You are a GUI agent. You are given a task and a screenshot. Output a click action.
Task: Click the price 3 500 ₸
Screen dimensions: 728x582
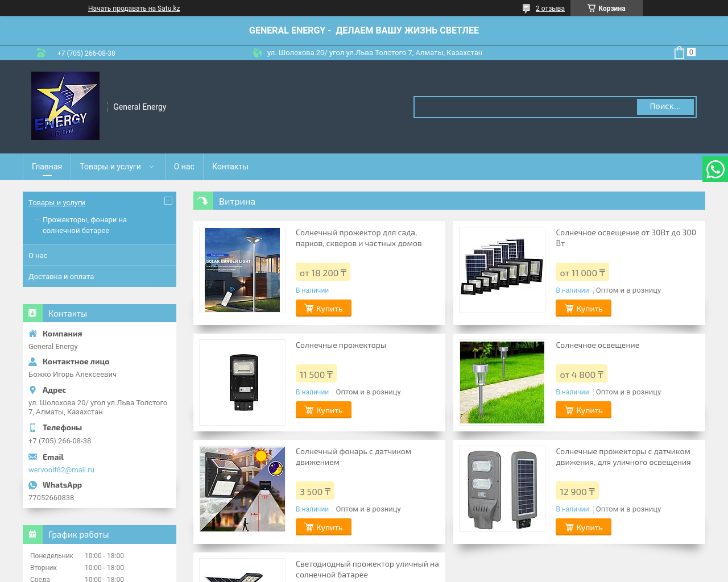315,492
